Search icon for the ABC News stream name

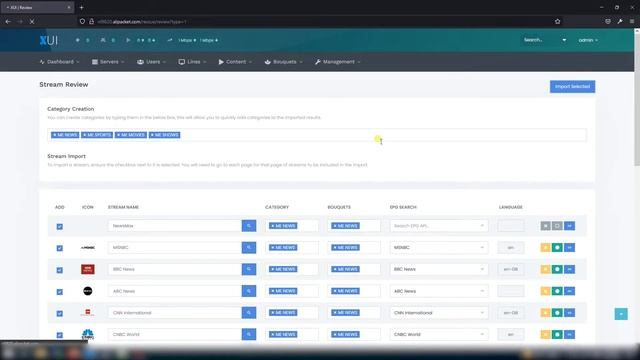pos(249,291)
